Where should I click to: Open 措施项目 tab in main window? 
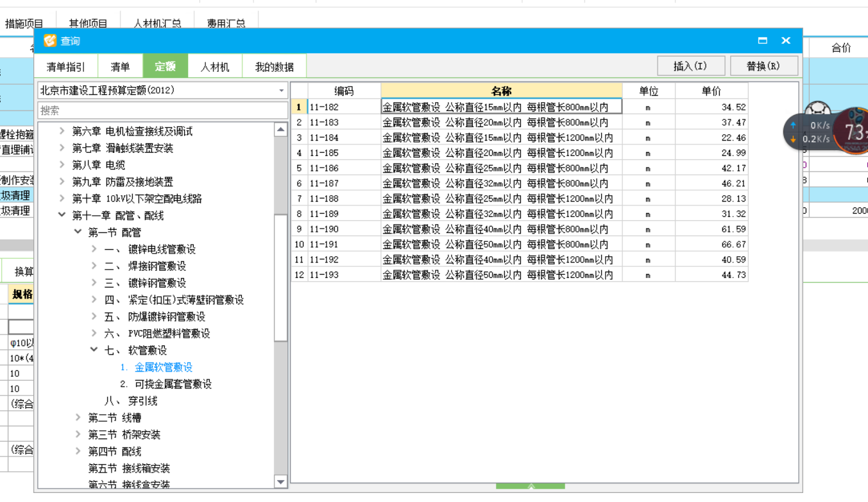coord(24,24)
